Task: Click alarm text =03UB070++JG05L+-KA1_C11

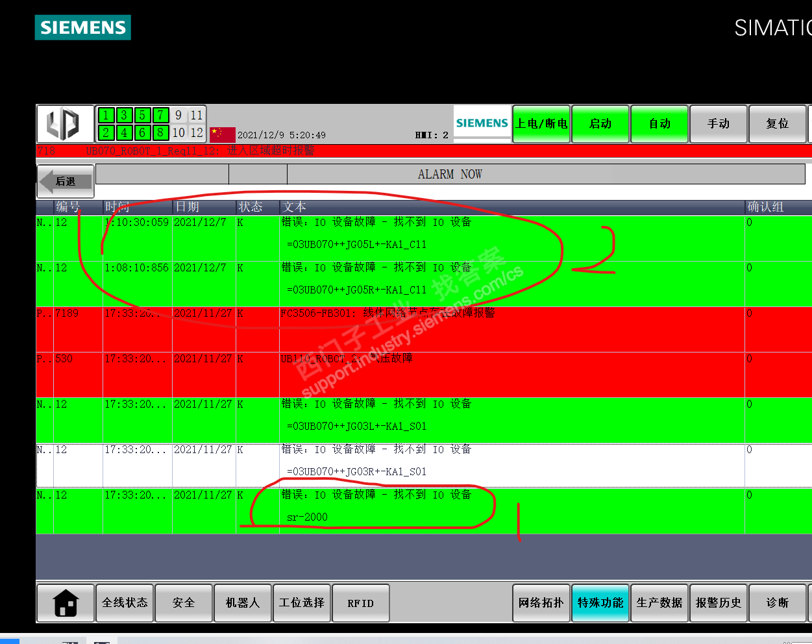Action: pos(356,245)
